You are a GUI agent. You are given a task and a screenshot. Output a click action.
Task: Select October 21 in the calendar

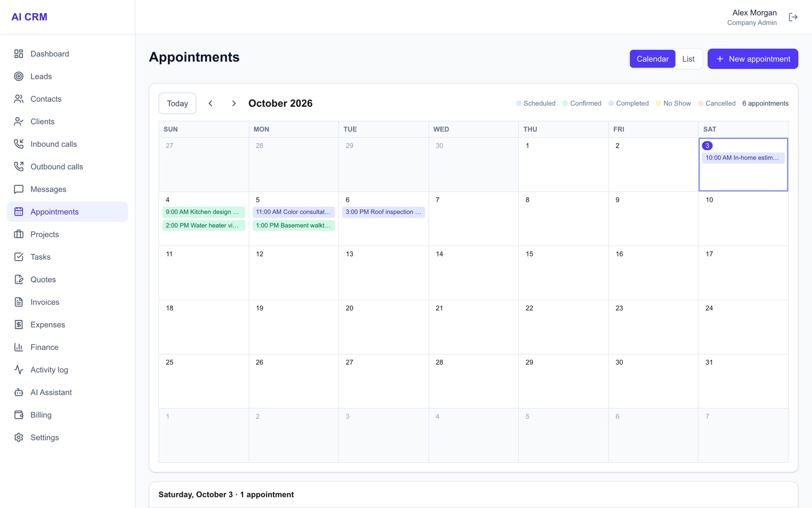click(x=473, y=327)
